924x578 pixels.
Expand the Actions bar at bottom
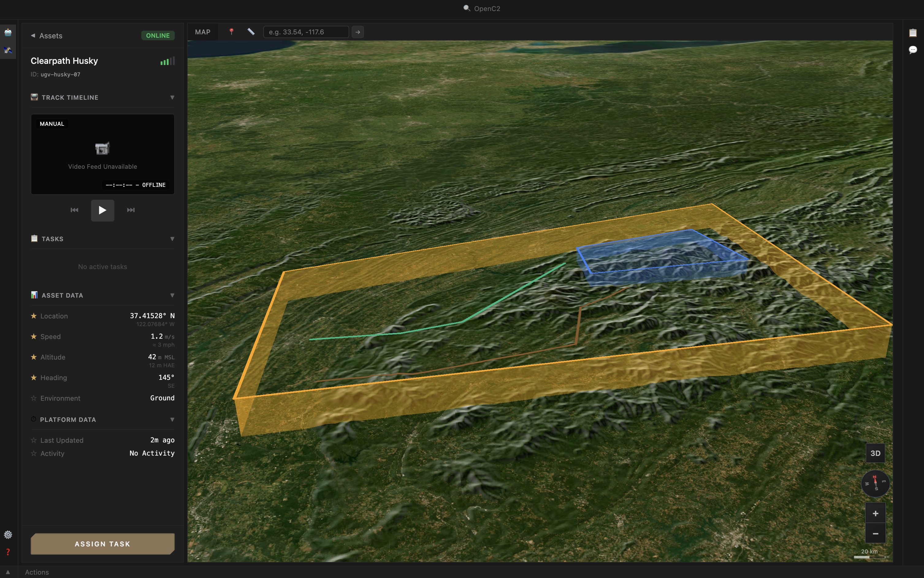[x=8, y=572]
